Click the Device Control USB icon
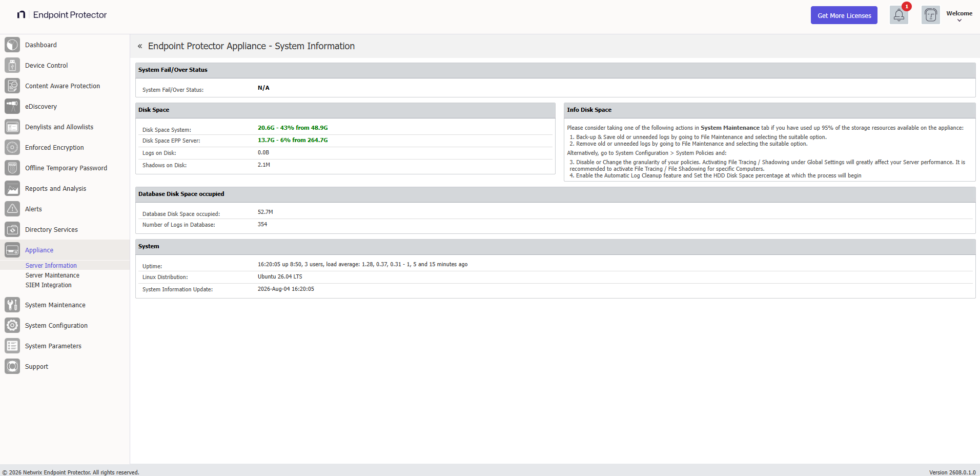Screen dimensions: 980x476 click(12, 65)
